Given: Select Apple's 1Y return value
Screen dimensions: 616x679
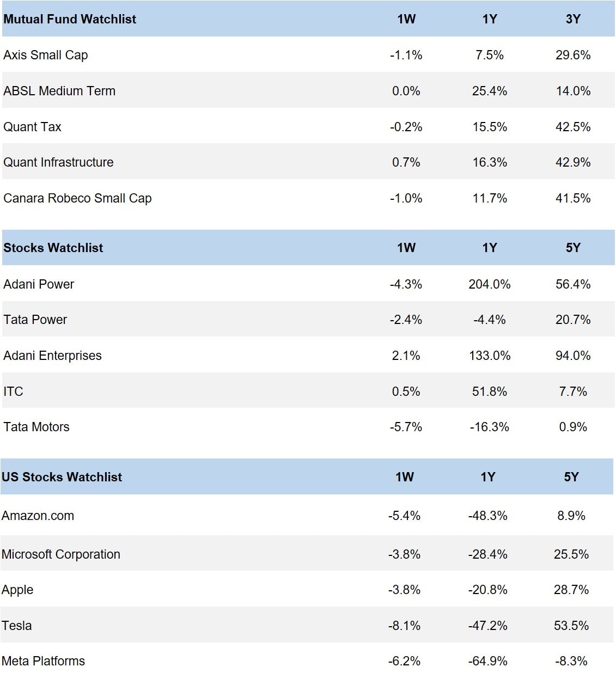Looking at the screenshot, I should point(487,590).
